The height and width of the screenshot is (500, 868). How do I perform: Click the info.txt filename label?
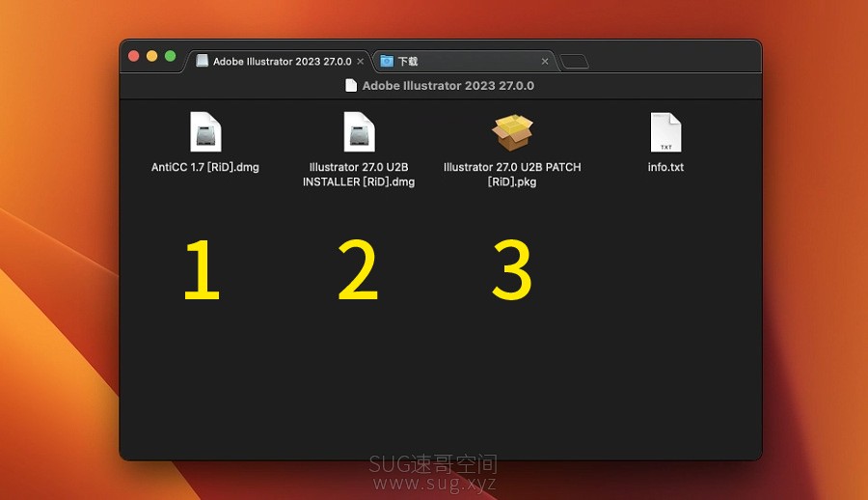(x=665, y=167)
